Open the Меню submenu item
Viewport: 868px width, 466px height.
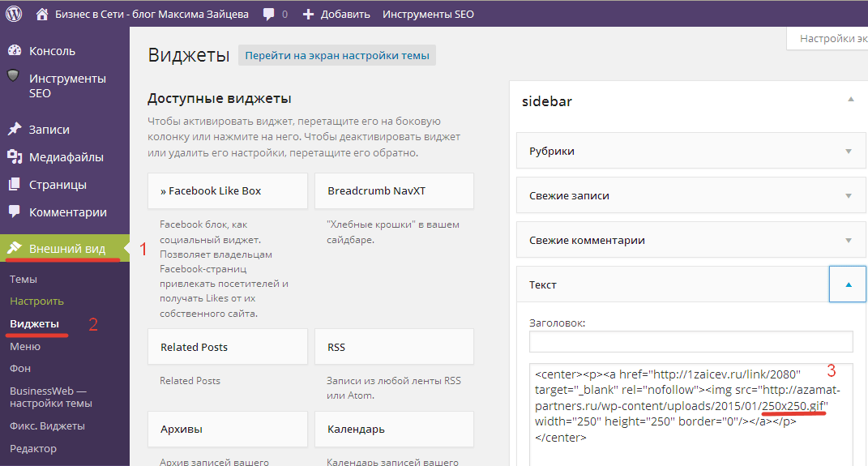(25, 346)
